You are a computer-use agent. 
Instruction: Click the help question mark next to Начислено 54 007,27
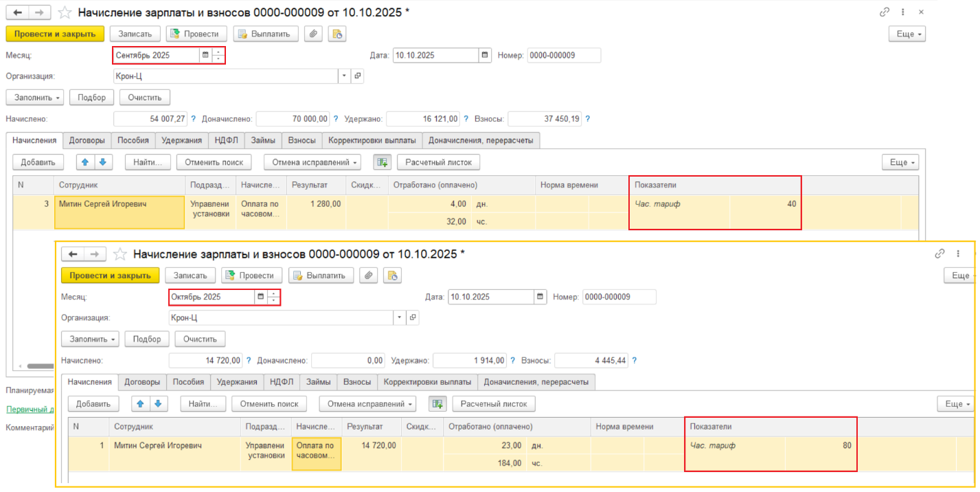pyautogui.click(x=193, y=119)
